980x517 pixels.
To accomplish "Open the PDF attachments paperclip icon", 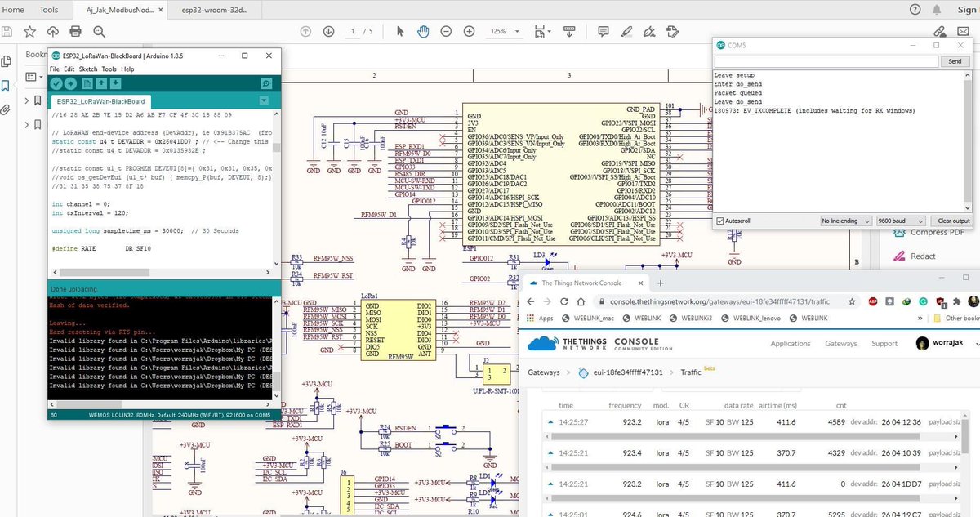I will point(7,109).
